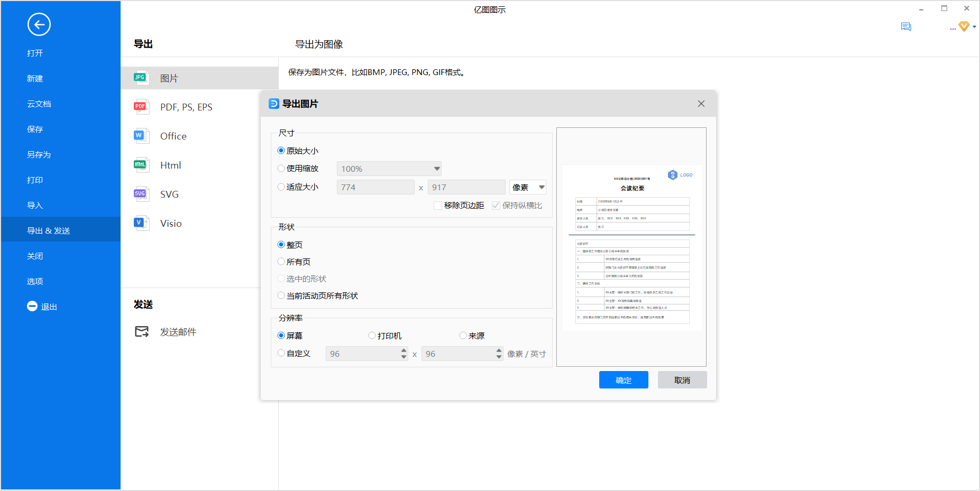Image resolution: width=980 pixels, height=491 pixels.
Task: Select 原始大小 size option
Action: click(281, 151)
